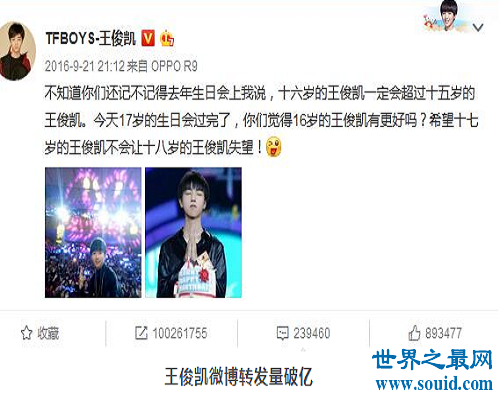Open the post options chevron arrow

478,27
